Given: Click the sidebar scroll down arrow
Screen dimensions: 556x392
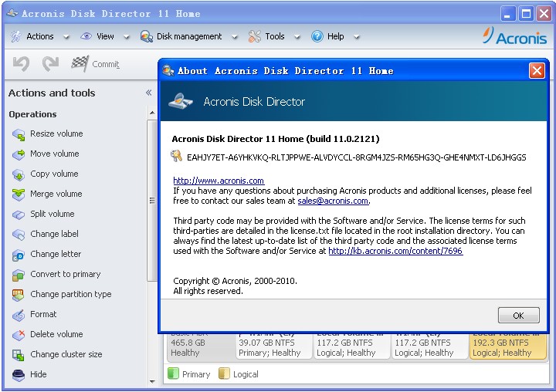Looking at the screenshot, I should (152, 382).
